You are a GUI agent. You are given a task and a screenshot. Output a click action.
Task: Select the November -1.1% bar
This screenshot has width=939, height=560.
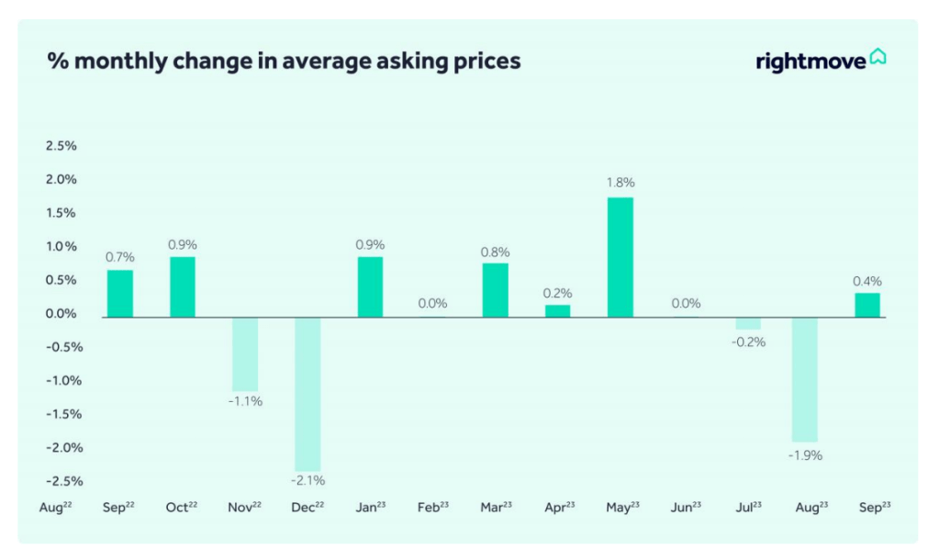(x=245, y=353)
